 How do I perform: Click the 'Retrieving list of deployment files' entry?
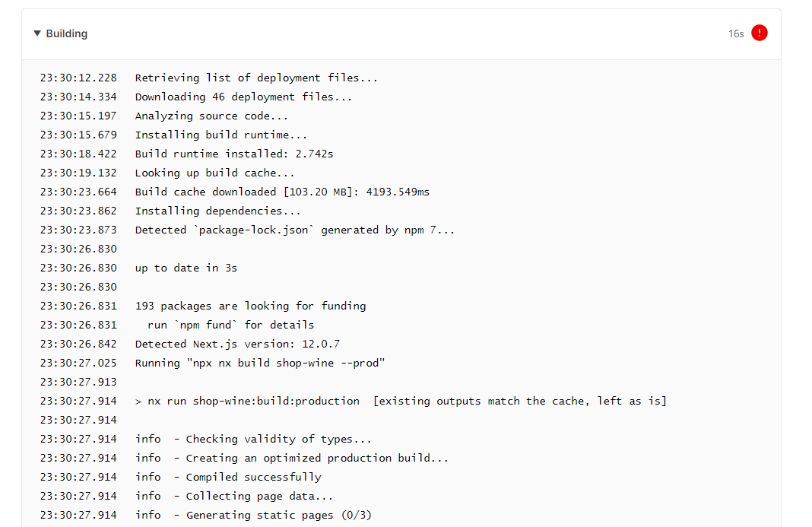257,78
